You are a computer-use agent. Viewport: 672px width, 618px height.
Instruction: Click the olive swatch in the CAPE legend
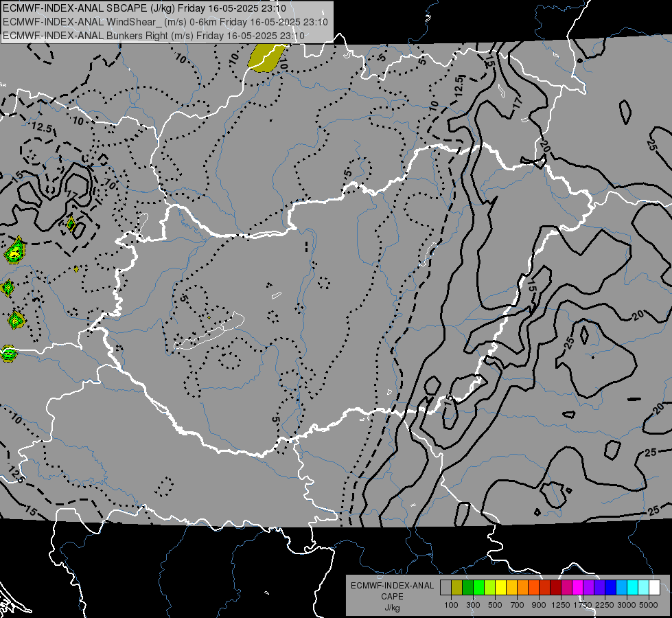point(457,587)
